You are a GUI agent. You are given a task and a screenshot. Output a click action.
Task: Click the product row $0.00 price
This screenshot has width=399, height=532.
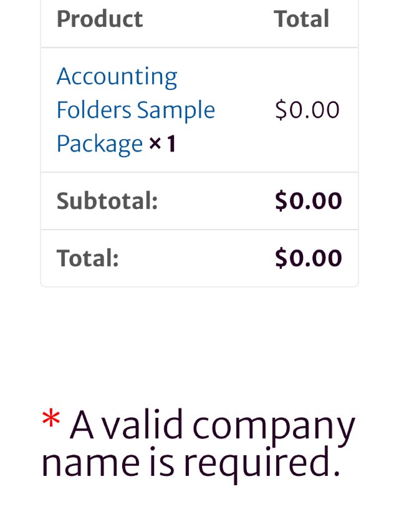point(307,110)
